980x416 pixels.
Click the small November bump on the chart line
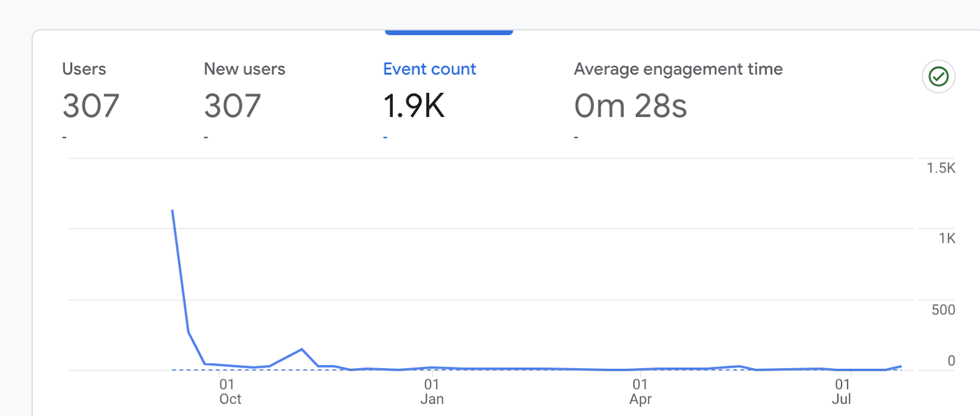[302, 349]
